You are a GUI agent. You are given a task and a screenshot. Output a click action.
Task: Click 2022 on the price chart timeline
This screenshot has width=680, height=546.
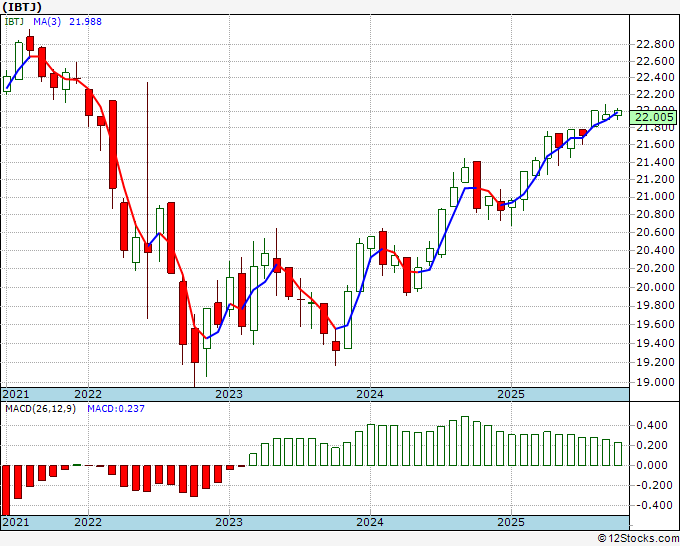[88, 394]
